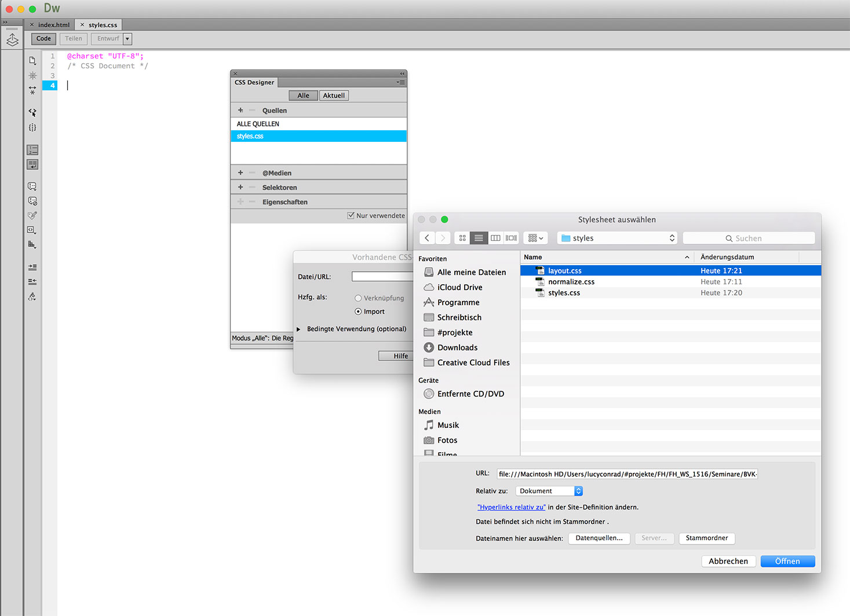The height and width of the screenshot is (616, 850).
Task: Open the styles folder path dropdown
Action: [x=617, y=238]
